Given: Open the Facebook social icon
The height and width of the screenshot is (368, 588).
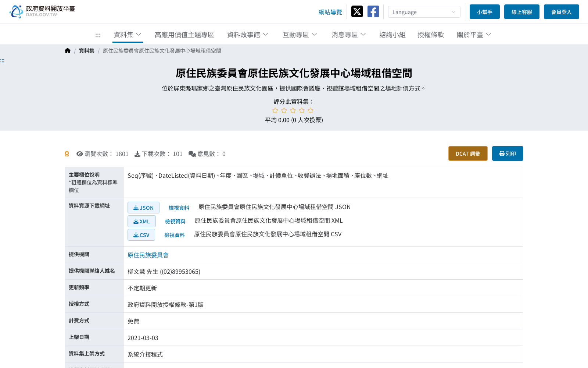Looking at the screenshot, I should click(x=373, y=11).
